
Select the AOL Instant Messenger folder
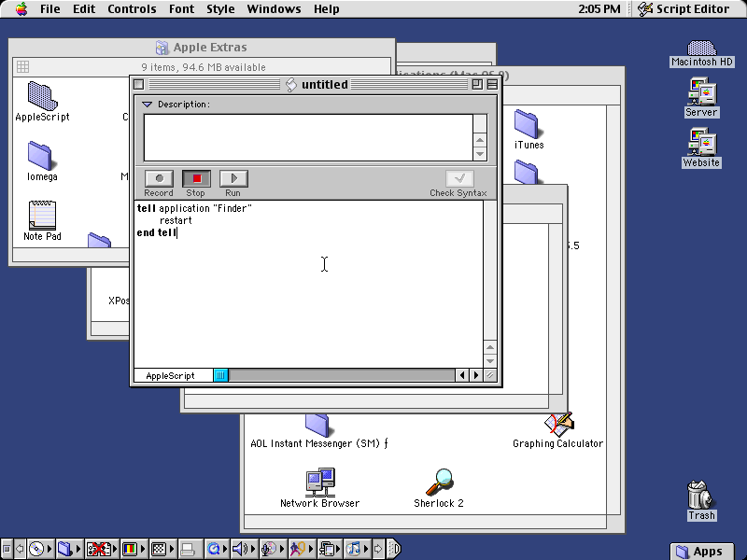pyautogui.click(x=319, y=432)
